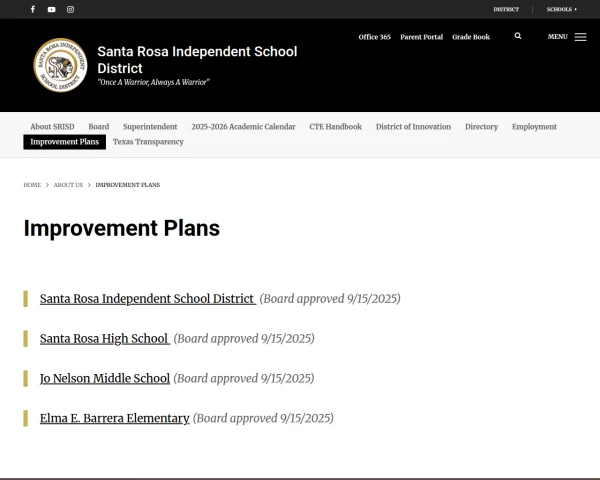Viewport: 600px width, 480px height.
Task: Open the Instagram social icon
Action: (70, 9)
